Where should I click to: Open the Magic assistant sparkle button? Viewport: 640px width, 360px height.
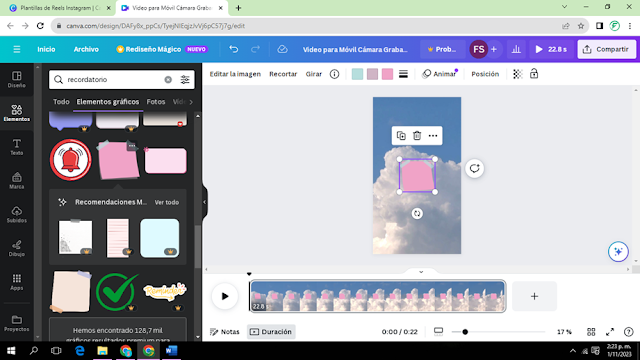(618, 251)
